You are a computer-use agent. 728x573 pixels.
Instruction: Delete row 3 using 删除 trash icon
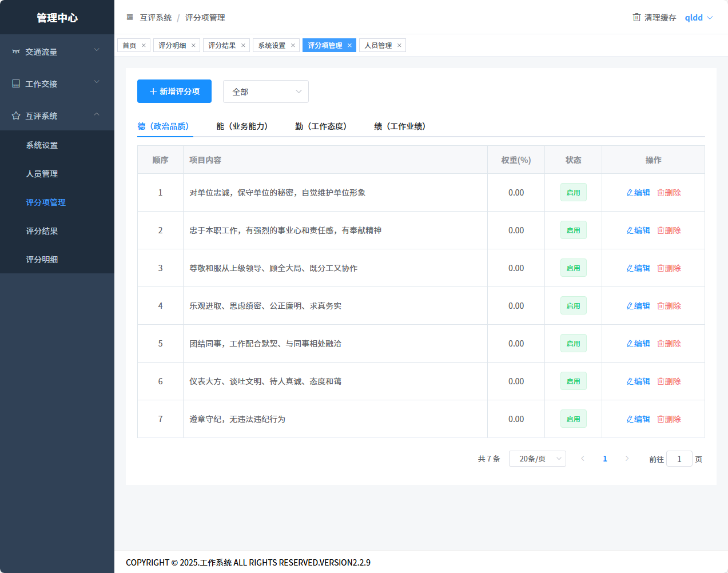(661, 268)
